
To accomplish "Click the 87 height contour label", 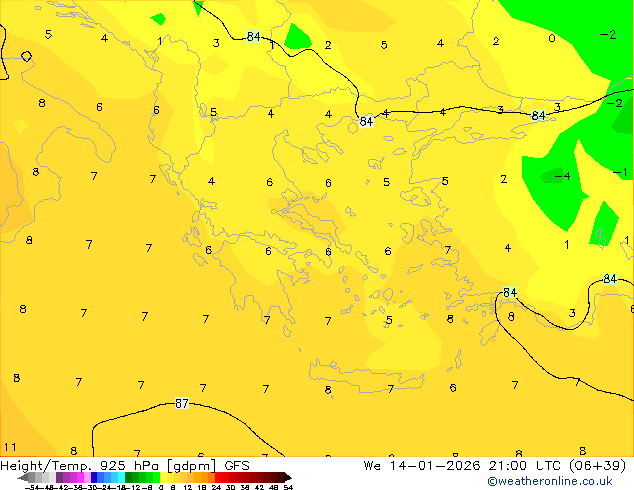I will click(x=182, y=403).
